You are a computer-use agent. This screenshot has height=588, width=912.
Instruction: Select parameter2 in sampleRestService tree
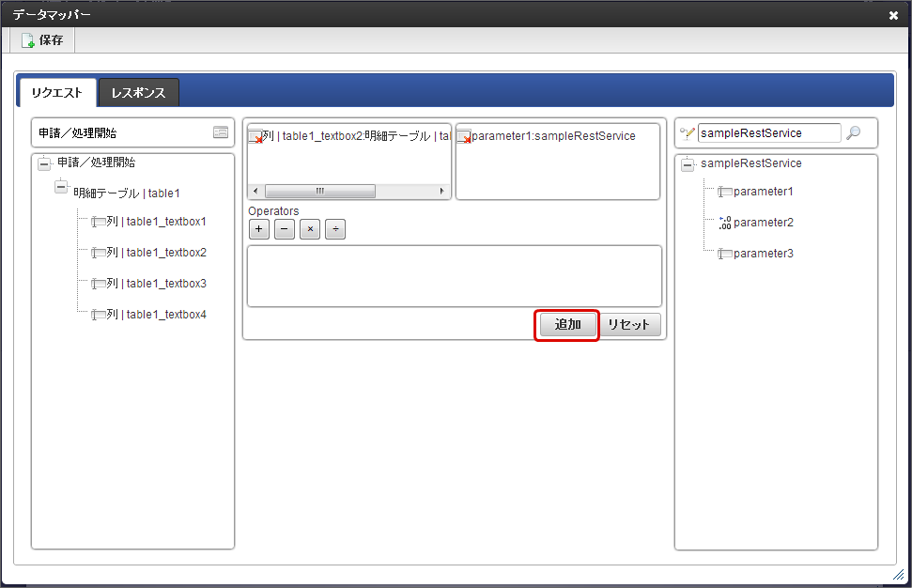[763, 223]
